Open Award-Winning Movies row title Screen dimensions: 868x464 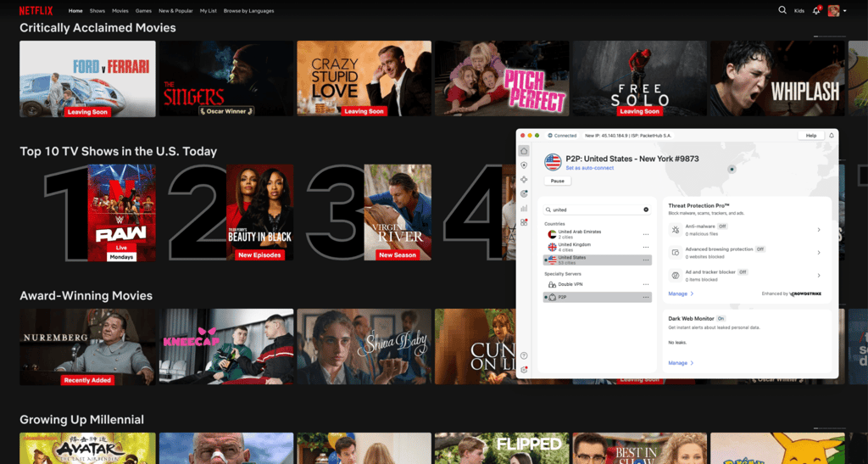pyautogui.click(x=86, y=296)
